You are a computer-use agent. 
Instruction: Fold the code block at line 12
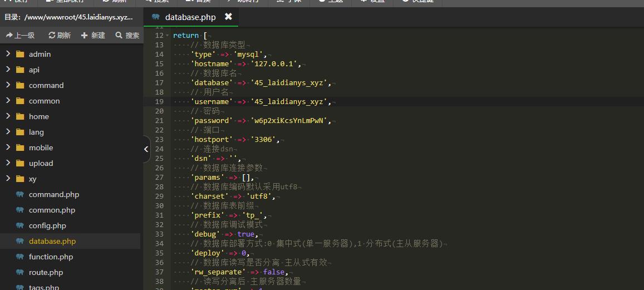coord(167,36)
